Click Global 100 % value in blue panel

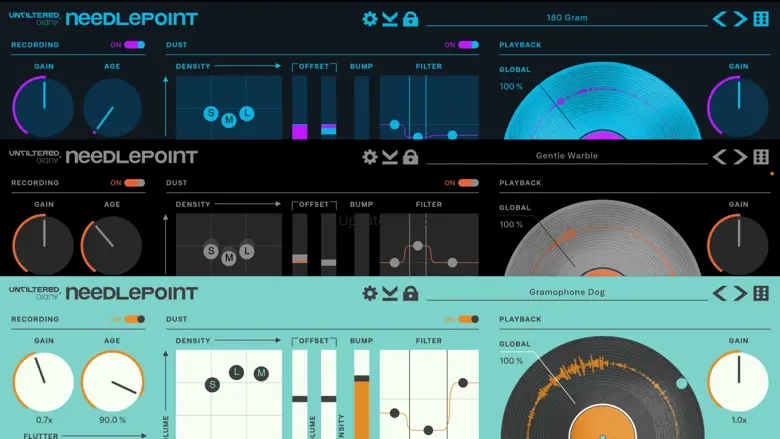[511, 87]
